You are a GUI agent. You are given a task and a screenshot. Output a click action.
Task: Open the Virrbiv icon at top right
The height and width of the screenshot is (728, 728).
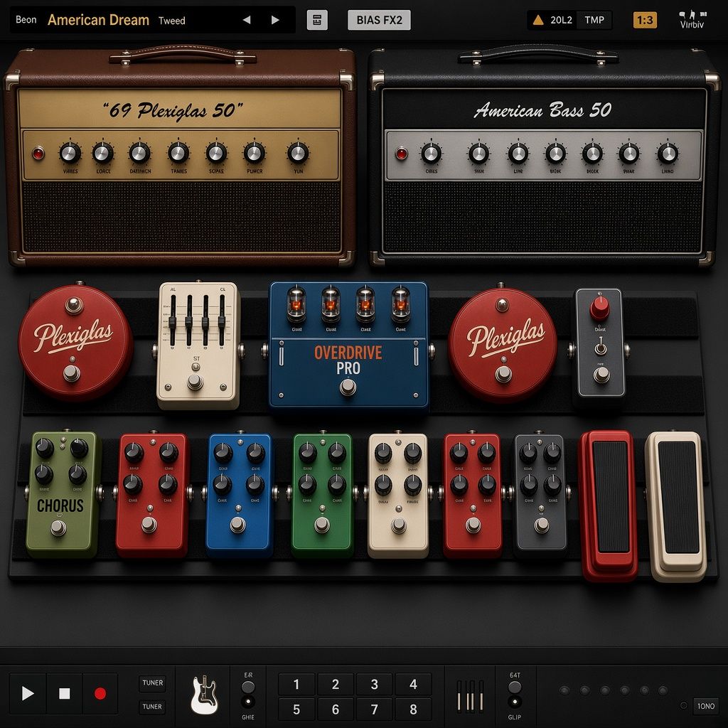pos(692,19)
